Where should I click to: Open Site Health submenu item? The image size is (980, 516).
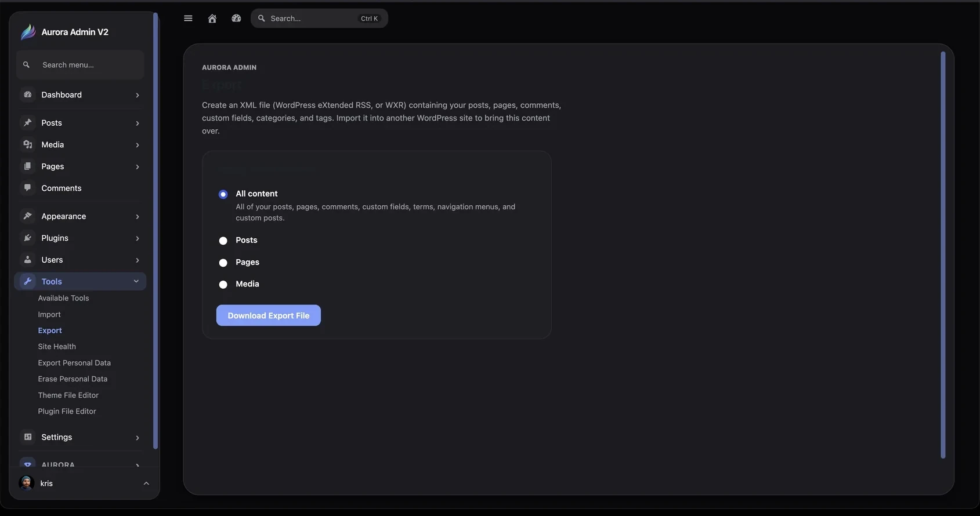(x=57, y=347)
